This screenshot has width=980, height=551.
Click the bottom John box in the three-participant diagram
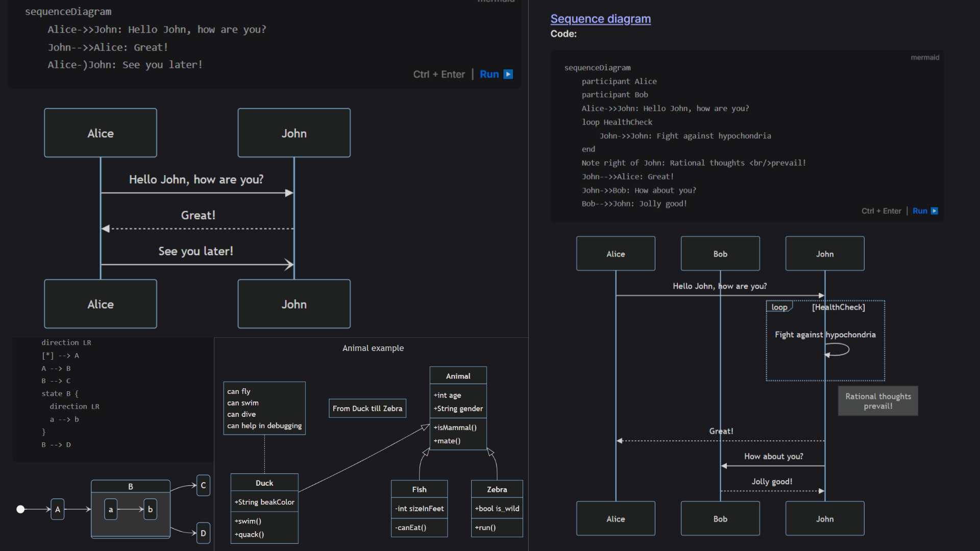point(825,518)
